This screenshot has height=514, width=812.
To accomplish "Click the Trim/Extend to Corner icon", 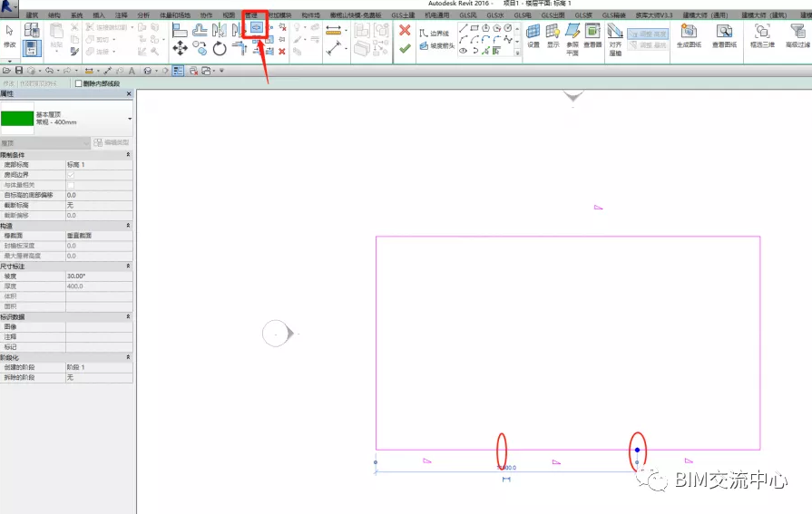I will coord(240,49).
